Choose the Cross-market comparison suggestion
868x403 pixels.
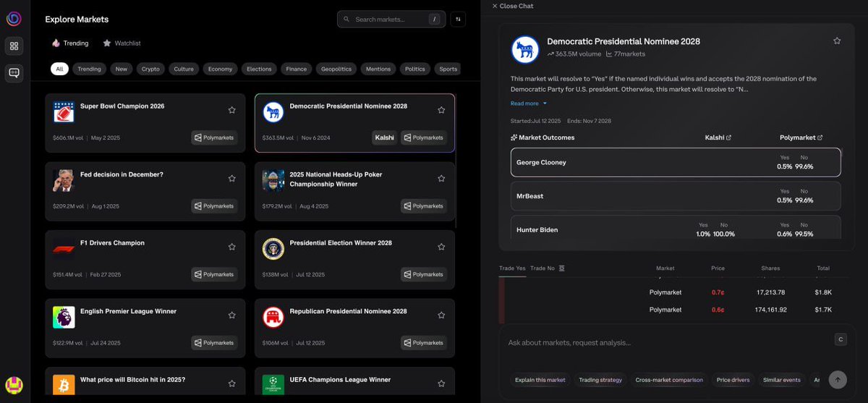669,380
